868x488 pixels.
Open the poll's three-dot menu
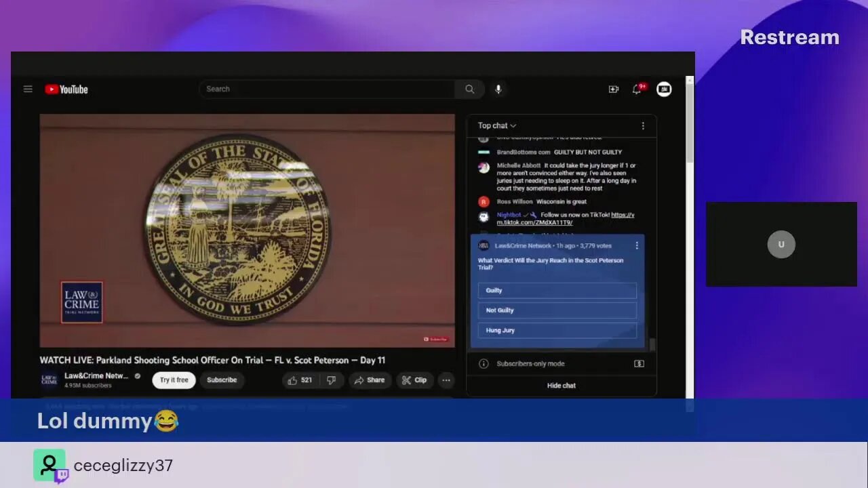(x=636, y=245)
